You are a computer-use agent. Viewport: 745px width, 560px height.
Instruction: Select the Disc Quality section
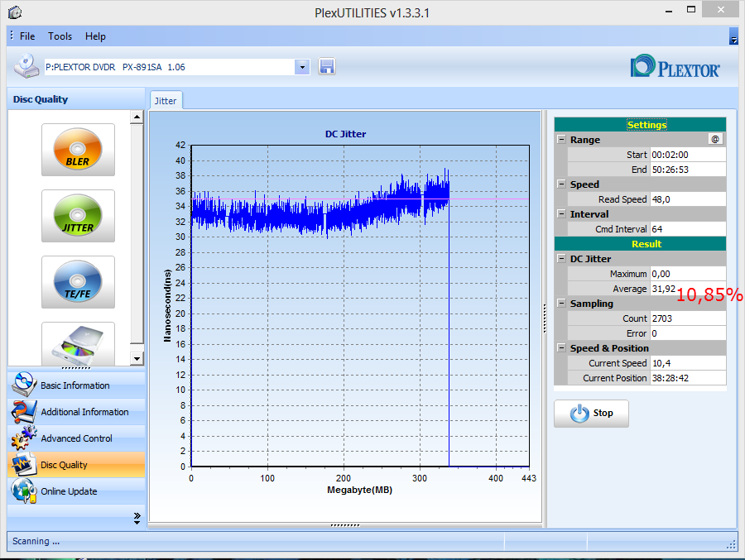click(76, 465)
